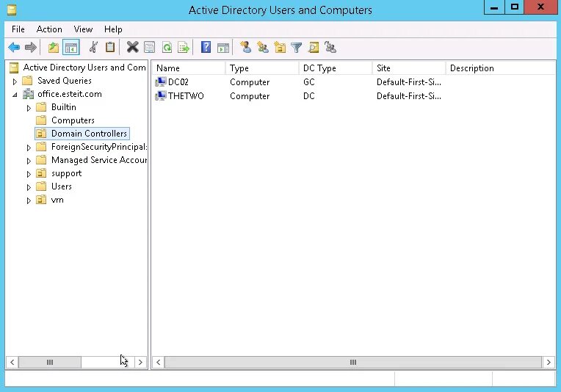Screen dimensions: 561x392
Task: Select the vrn OU label
Action: click(57, 200)
